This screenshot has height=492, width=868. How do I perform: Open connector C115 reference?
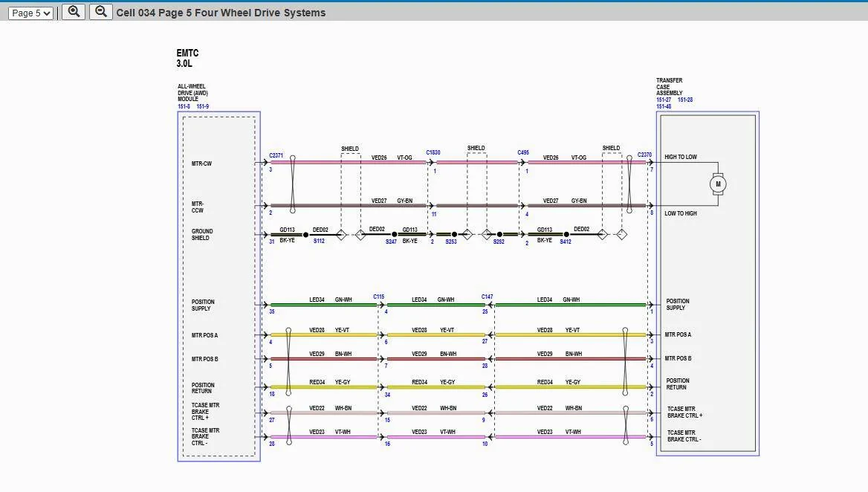coord(379,297)
